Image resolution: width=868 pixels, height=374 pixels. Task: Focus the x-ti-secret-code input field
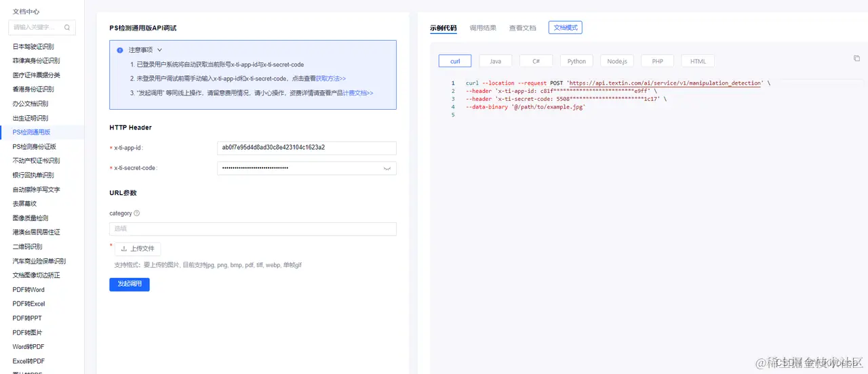(307, 168)
